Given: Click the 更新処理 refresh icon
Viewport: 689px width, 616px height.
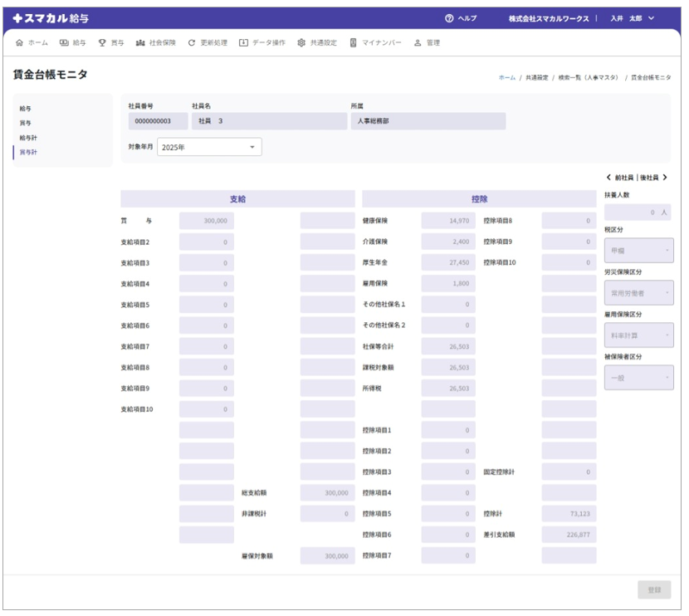Looking at the screenshot, I should (193, 42).
